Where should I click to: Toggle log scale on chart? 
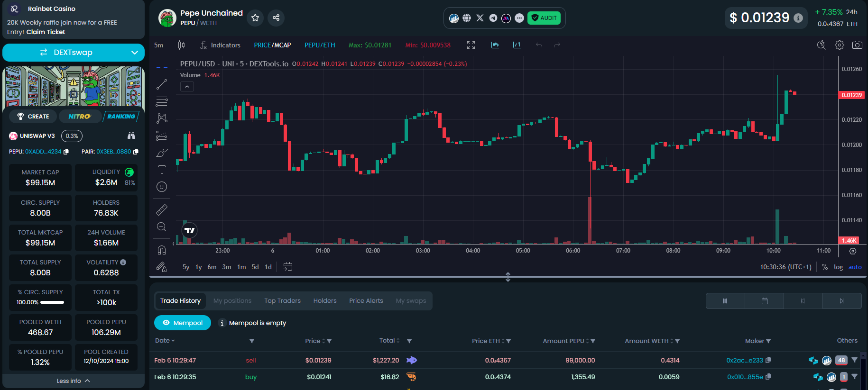click(839, 267)
